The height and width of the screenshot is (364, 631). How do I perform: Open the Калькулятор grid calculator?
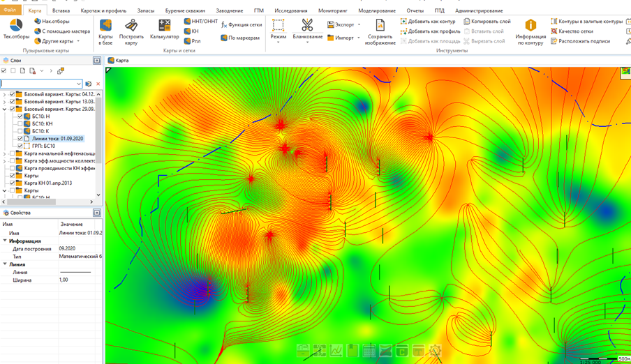164,30
